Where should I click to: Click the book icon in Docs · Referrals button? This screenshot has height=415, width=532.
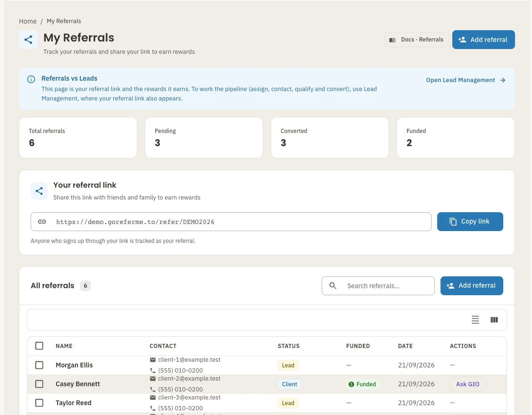(x=392, y=40)
